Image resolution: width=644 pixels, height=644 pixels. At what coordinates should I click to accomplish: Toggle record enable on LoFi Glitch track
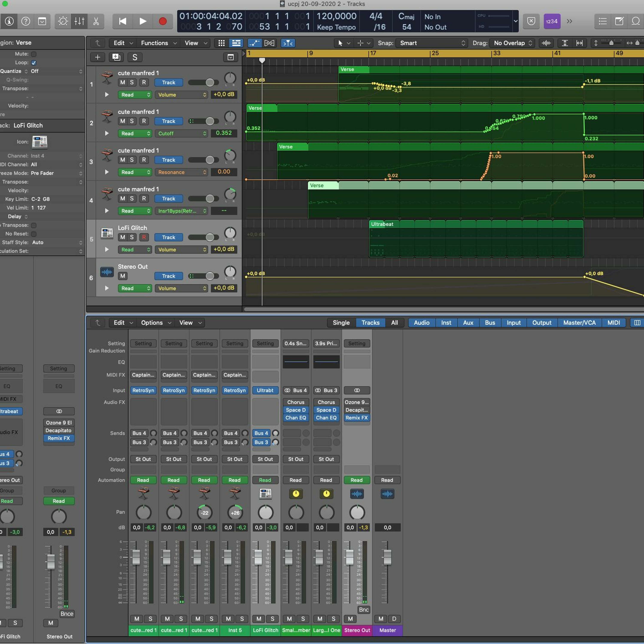(x=144, y=237)
